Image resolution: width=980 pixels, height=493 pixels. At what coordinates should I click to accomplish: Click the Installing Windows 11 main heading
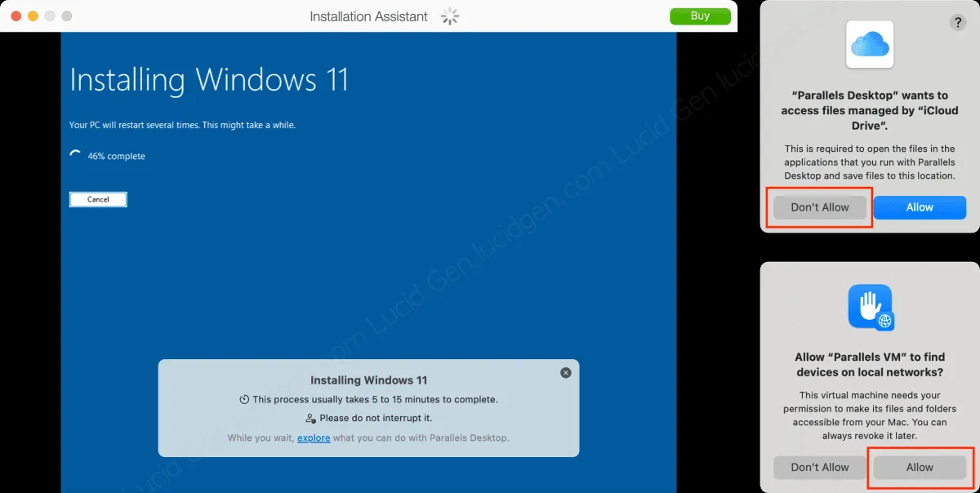209,80
